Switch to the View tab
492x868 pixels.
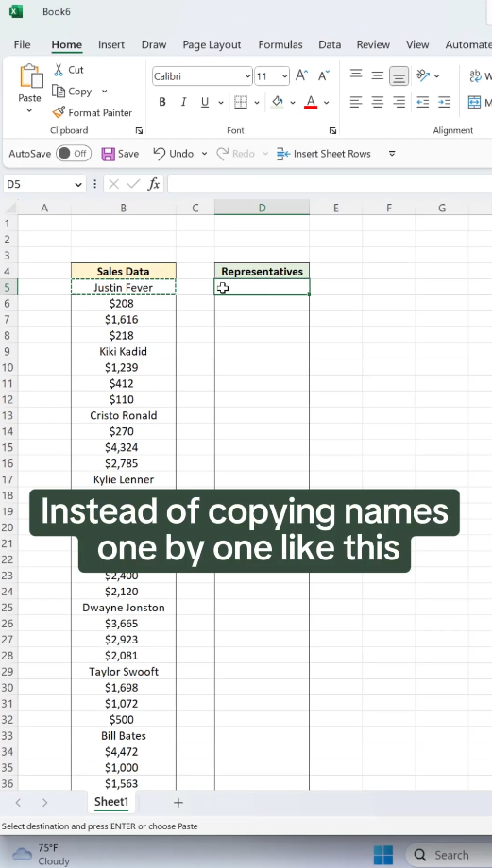417,45
